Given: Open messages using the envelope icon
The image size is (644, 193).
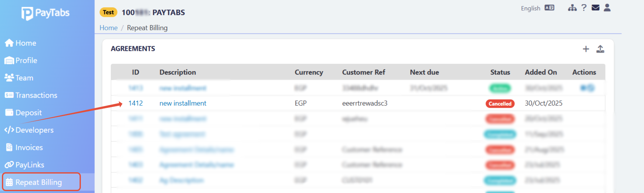Looking at the screenshot, I should coord(595,8).
